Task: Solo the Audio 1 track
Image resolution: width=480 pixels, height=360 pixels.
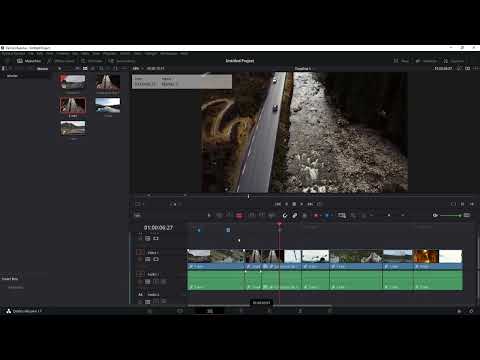Action: 156,282
